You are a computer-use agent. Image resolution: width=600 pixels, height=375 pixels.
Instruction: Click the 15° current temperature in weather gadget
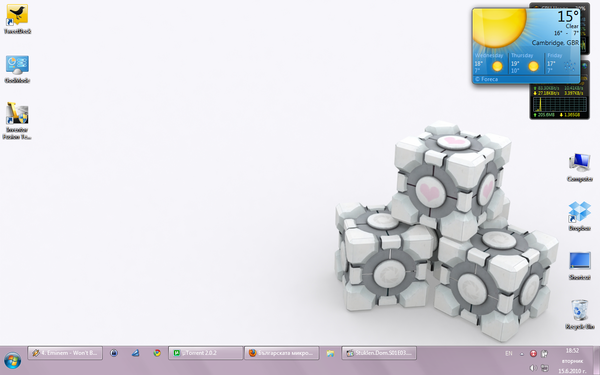point(567,16)
